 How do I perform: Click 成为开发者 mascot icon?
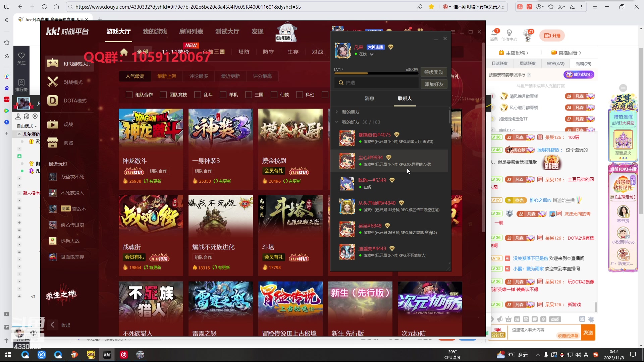coord(286,32)
